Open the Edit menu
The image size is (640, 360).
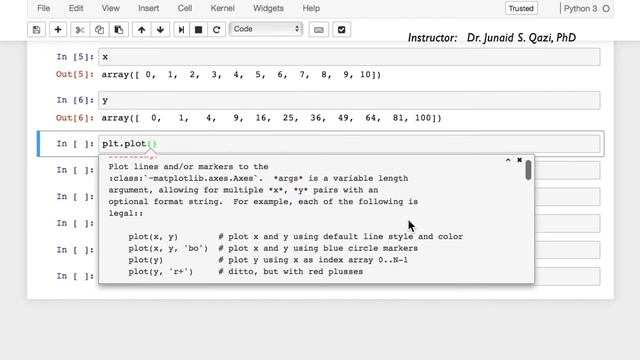tap(76, 8)
